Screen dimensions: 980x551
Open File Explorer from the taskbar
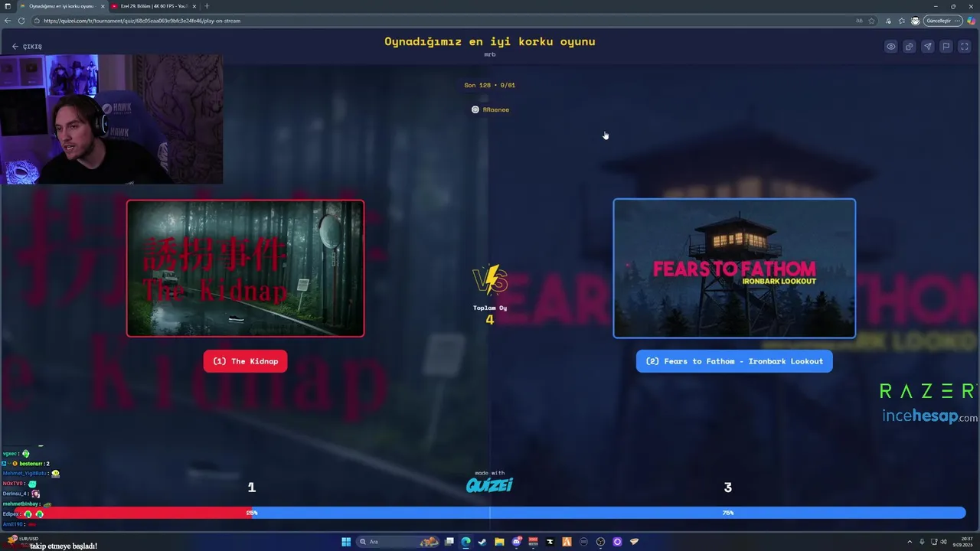point(499,542)
